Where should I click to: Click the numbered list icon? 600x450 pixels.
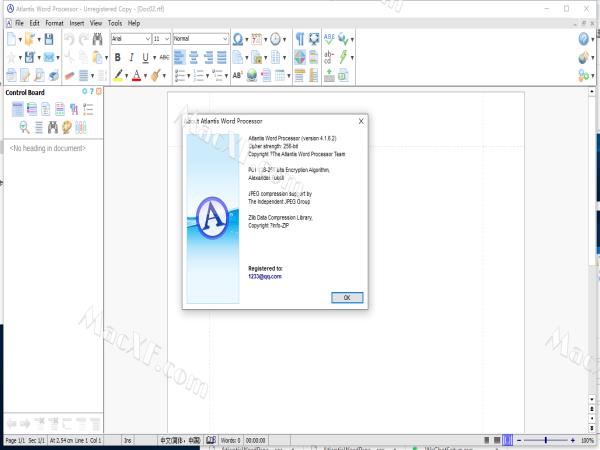[x=198, y=75]
